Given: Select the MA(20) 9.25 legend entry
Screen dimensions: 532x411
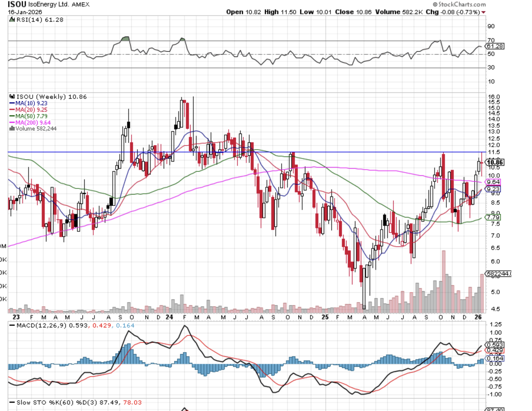Looking at the screenshot, I should coord(29,110).
